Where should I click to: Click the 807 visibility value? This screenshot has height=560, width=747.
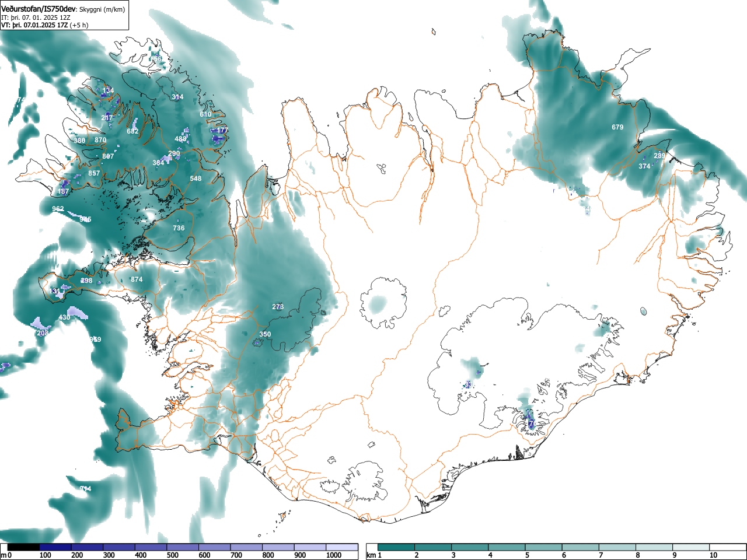(108, 156)
